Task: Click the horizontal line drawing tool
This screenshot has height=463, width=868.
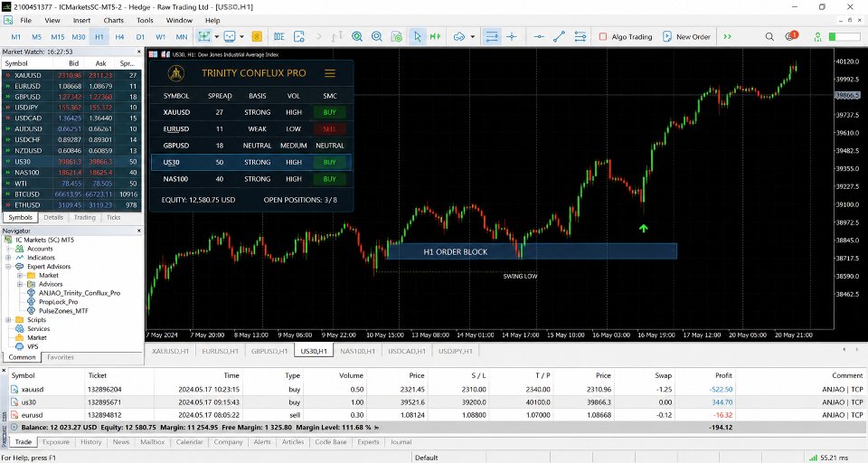Action: click(x=539, y=36)
